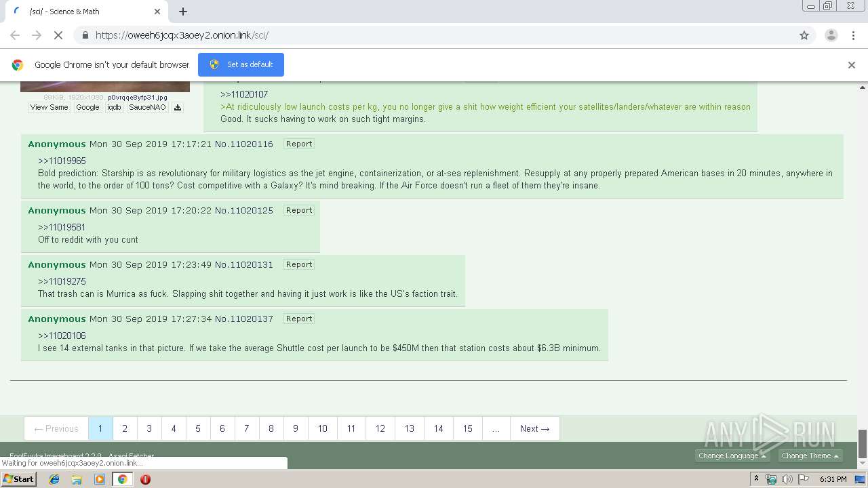Switch to the Chrome taskbar button
This screenshot has height=488, width=868.
[x=122, y=479]
